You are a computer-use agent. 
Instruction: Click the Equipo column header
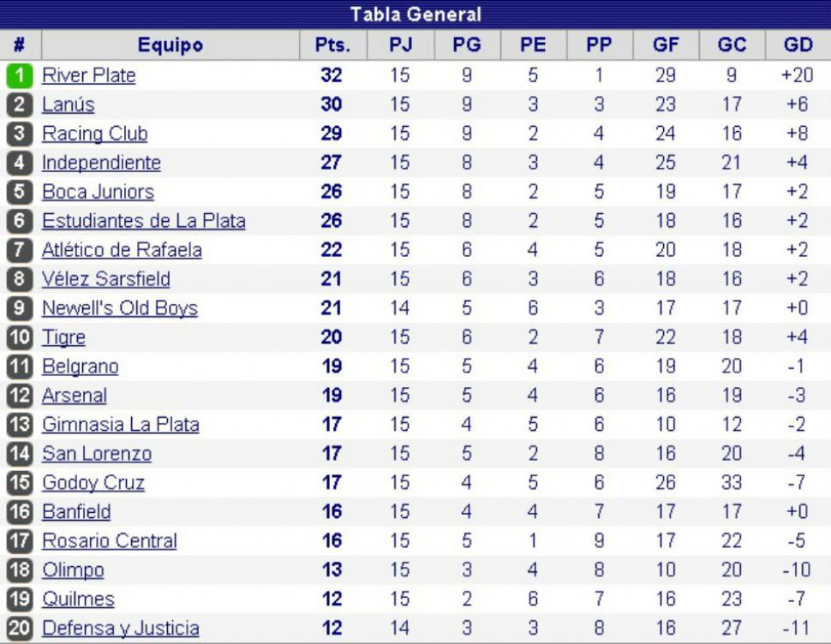click(170, 45)
